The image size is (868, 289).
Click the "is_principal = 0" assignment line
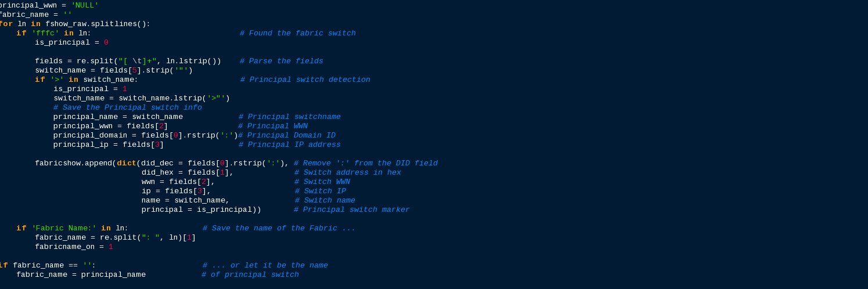(71, 42)
